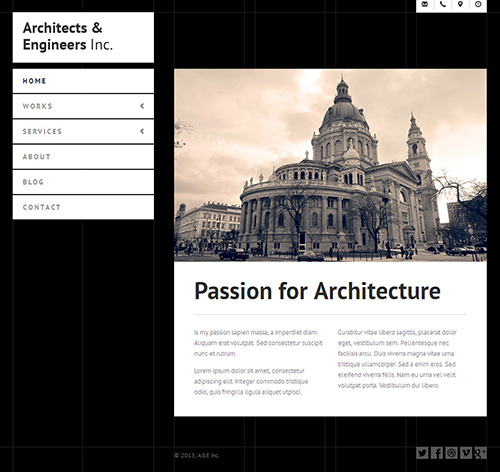Click the phone icon in header
Viewport: 500px width, 472px height.
tap(443, 4)
